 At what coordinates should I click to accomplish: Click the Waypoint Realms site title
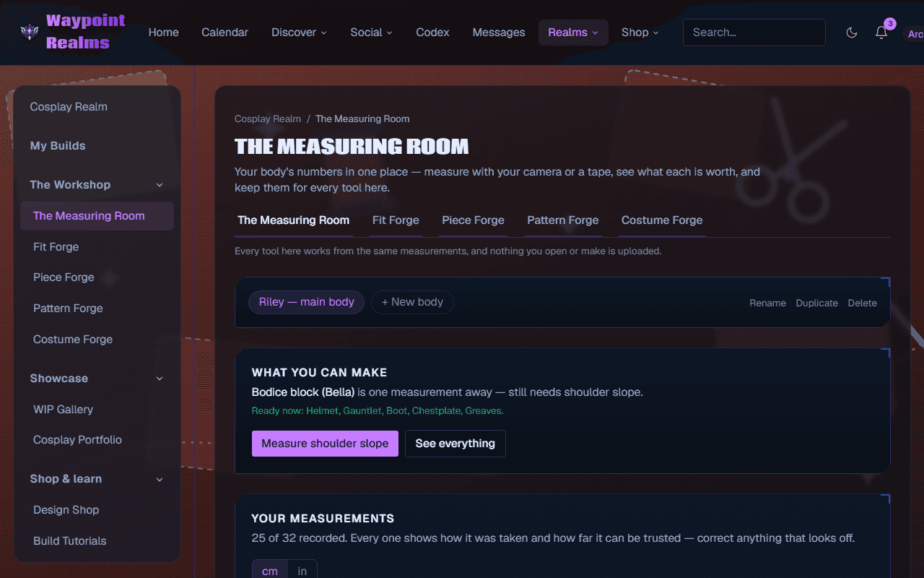click(85, 32)
